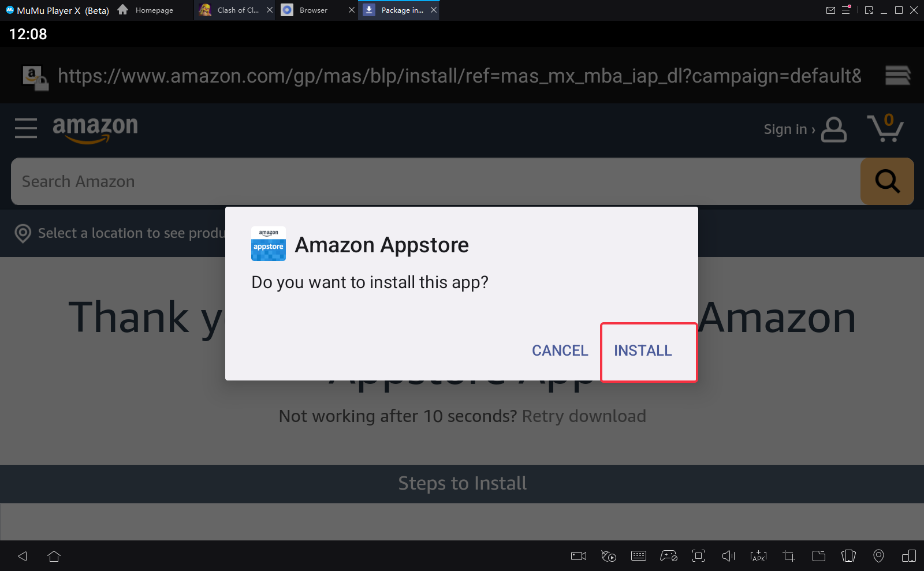Open the Homepage tab
Image resolution: width=924 pixels, height=571 pixels.
[146, 10]
